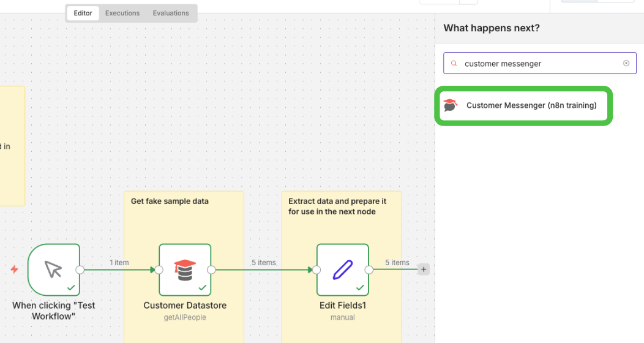Open the Executions tab
Viewport: 644px width, 343px height.
pyautogui.click(x=122, y=13)
